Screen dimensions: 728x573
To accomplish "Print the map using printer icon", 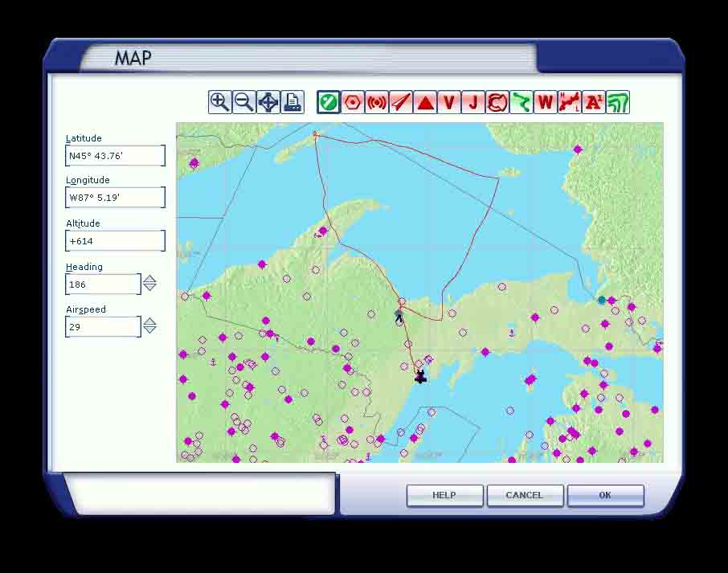I will click(x=292, y=102).
